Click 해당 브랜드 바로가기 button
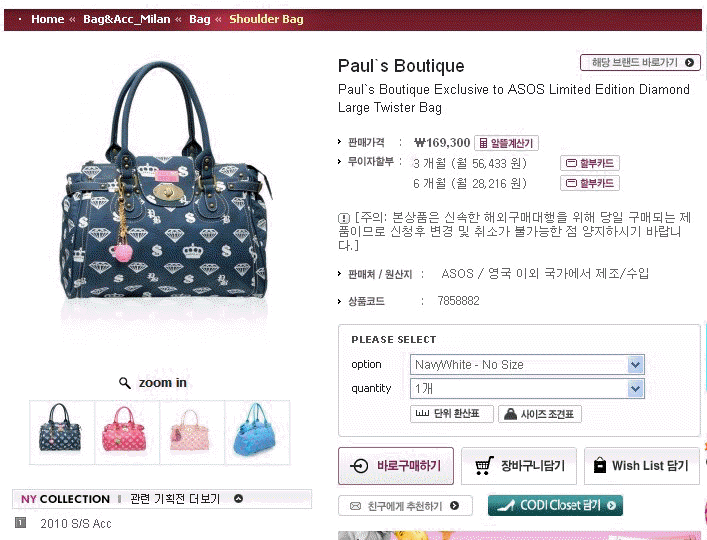The height and width of the screenshot is (540, 707). click(x=640, y=63)
